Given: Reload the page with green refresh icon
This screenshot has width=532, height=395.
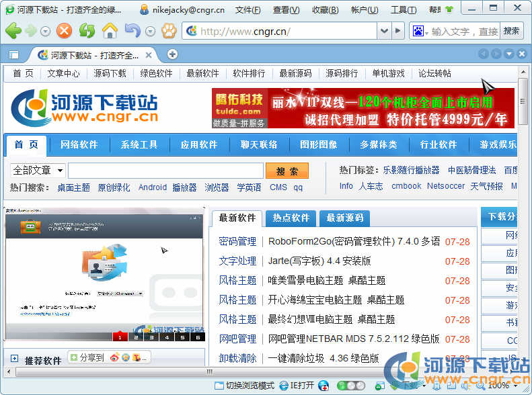Looking at the screenshot, I should point(87,31).
